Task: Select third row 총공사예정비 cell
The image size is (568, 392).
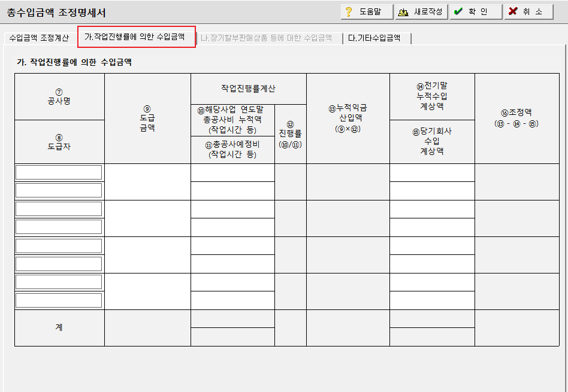Action: click(x=232, y=264)
